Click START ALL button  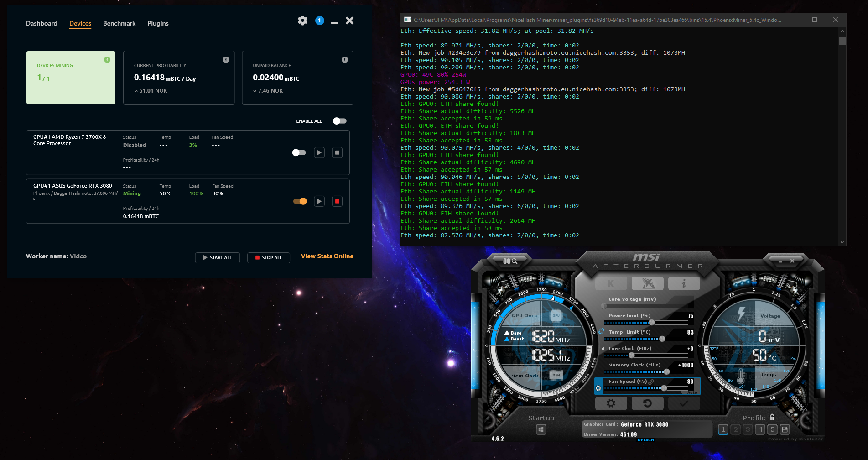pyautogui.click(x=218, y=257)
